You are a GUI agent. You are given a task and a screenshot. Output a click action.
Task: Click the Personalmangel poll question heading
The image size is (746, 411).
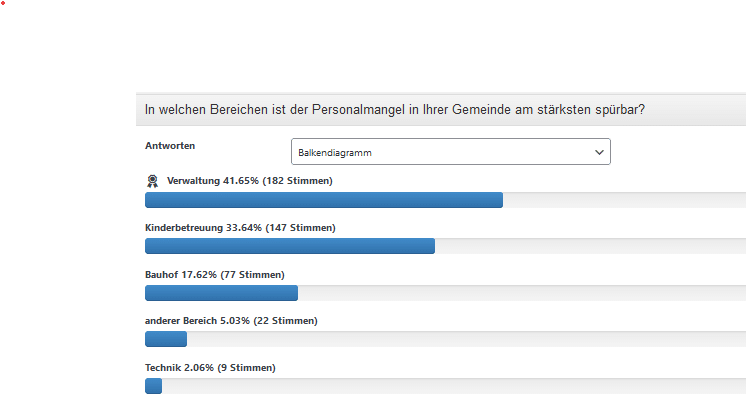[x=395, y=109]
